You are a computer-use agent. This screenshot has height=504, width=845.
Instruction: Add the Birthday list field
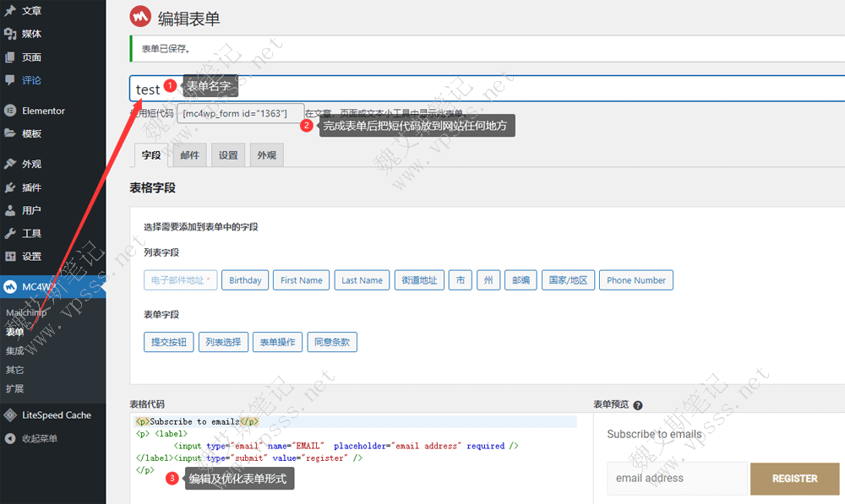coord(245,280)
